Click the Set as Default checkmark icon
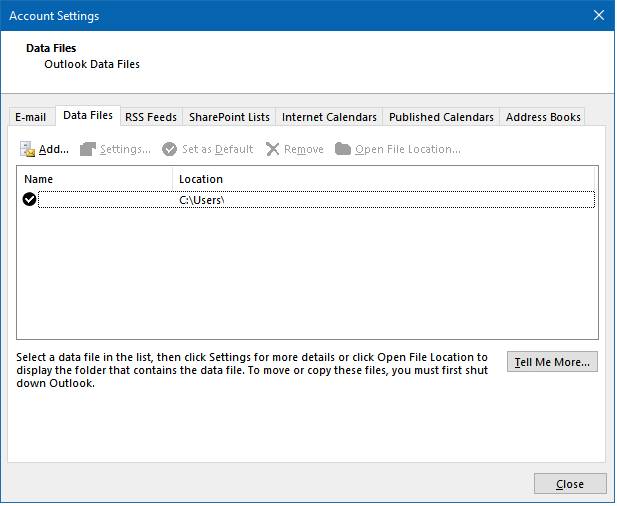The height and width of the screenshot is (506, 617). [170, 150]
